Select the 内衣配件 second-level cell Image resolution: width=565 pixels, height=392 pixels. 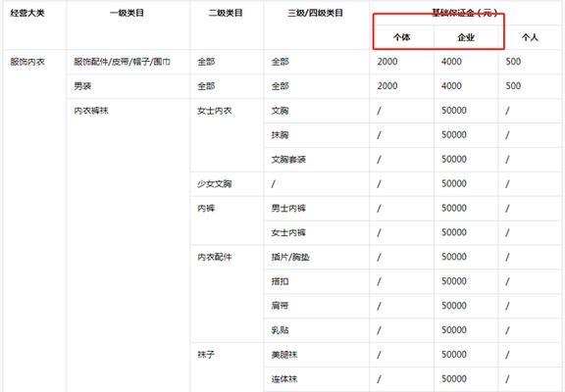tap(215, 257)
